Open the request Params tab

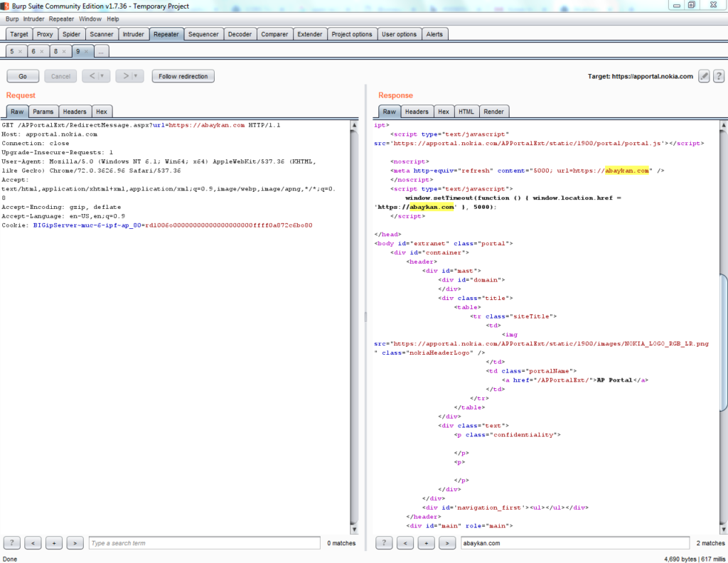tap(43, 112)
